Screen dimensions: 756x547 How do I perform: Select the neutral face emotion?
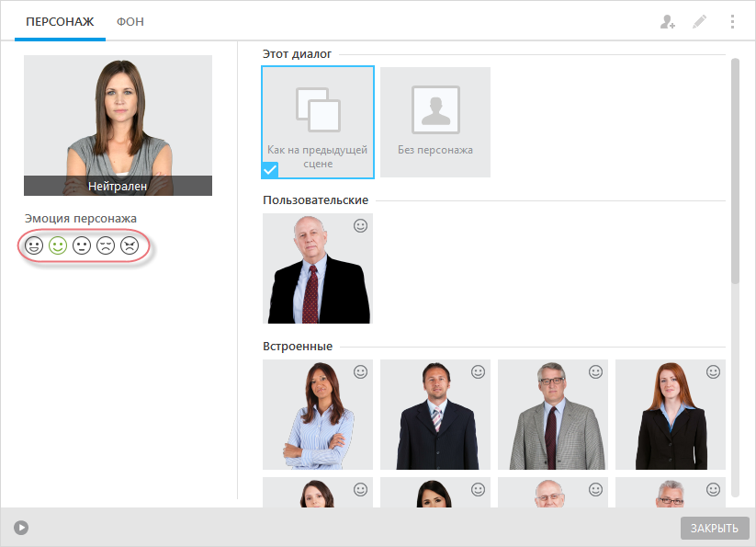82,245
